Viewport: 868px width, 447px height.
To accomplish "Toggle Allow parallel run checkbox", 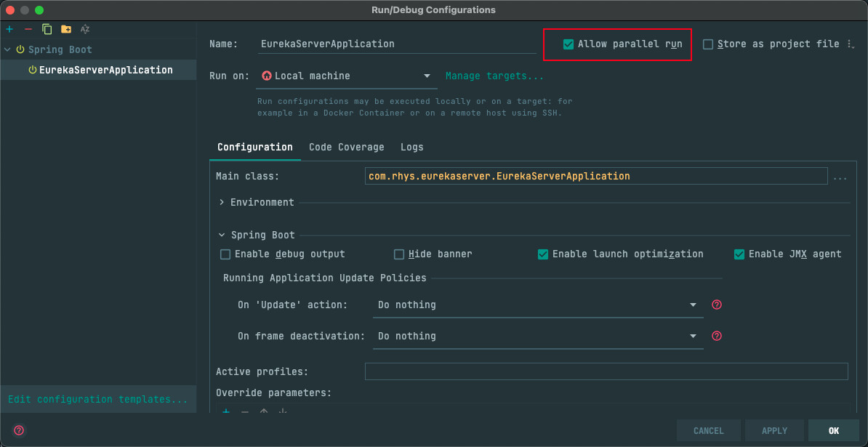I will pyautogui.click(x=568, y=44).
